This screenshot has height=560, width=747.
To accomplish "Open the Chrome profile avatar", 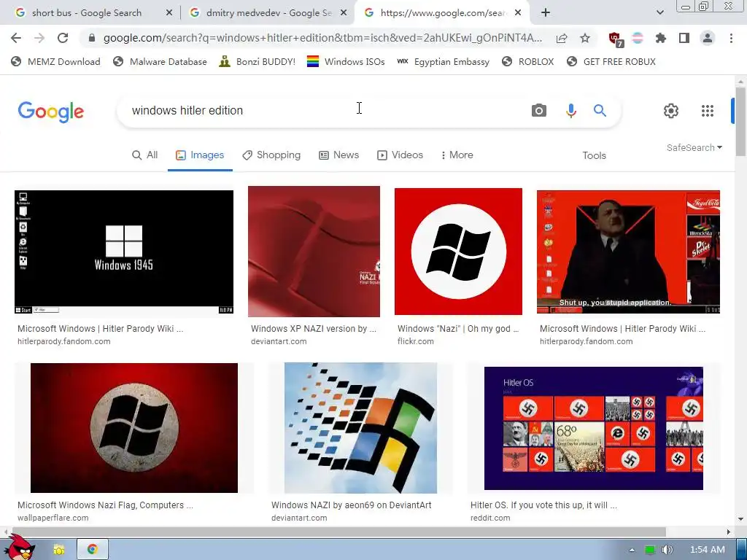I will tap(708, 38).
